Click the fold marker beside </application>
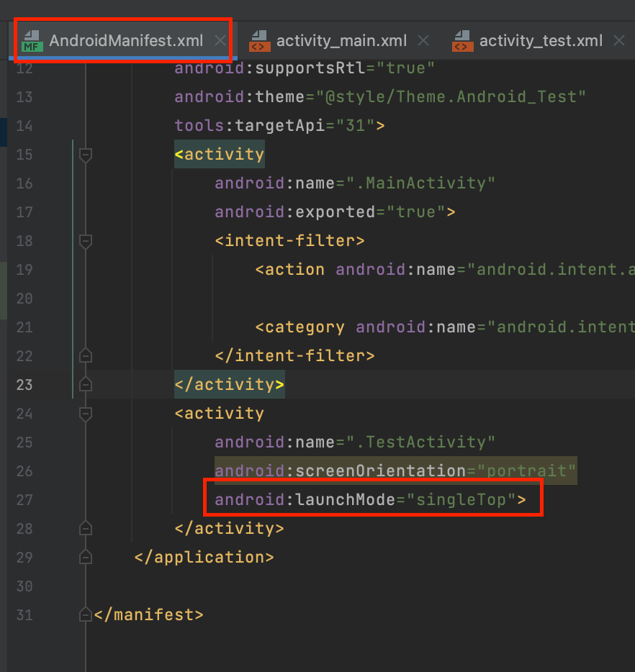Viewport: 635px width, 672px height. (x=85, y=556)
